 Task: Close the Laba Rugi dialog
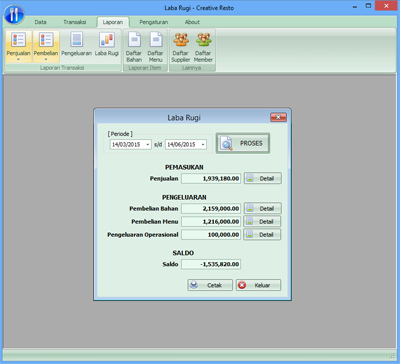[x=278, y=117]
